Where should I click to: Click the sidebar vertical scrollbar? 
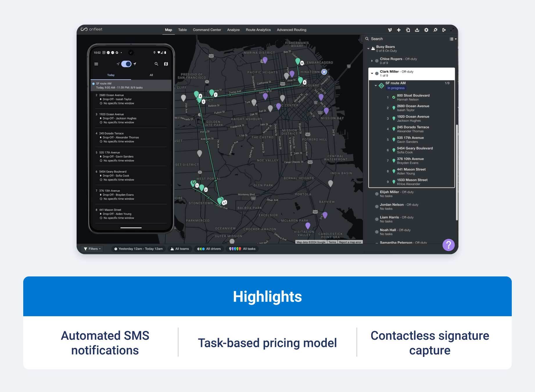[457, 172]
